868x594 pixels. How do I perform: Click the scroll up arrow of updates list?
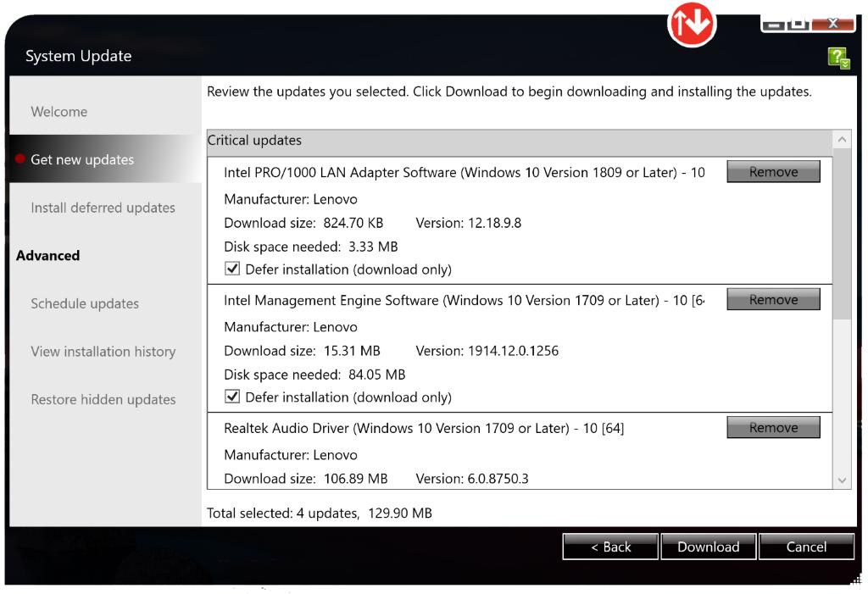(x=842, y=140)
